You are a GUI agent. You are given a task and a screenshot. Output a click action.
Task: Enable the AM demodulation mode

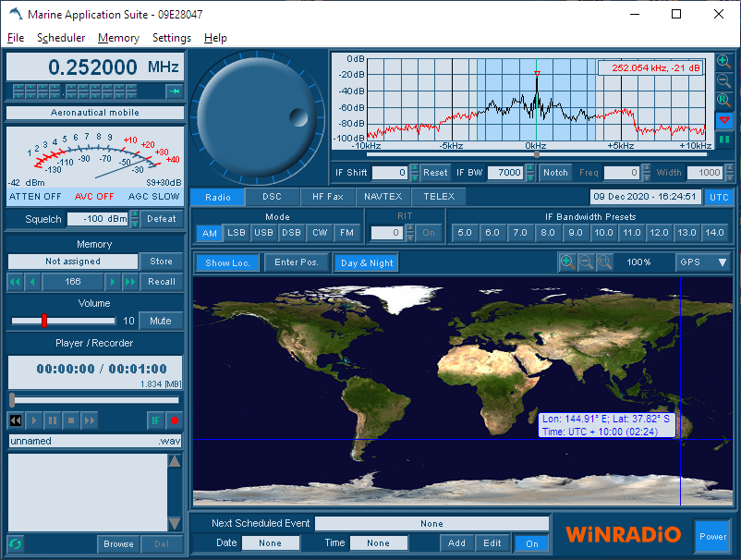[x=209, y=233]
